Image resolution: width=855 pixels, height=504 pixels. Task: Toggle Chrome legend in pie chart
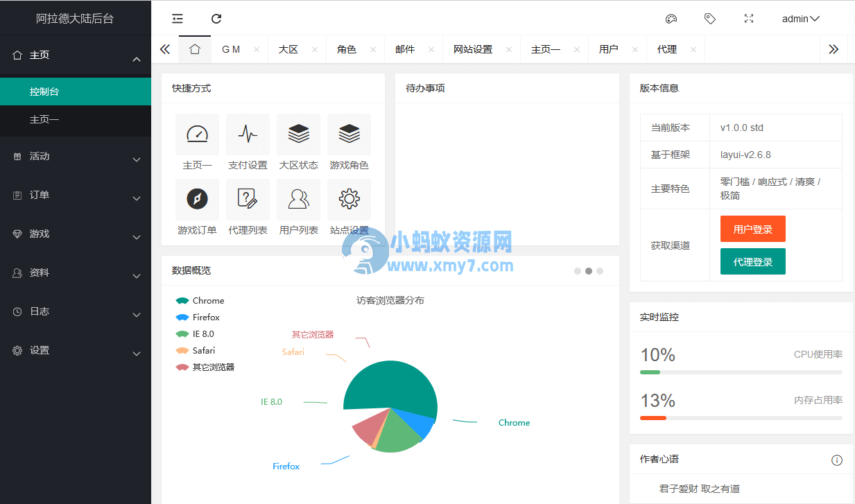click(x=200, y=301)
